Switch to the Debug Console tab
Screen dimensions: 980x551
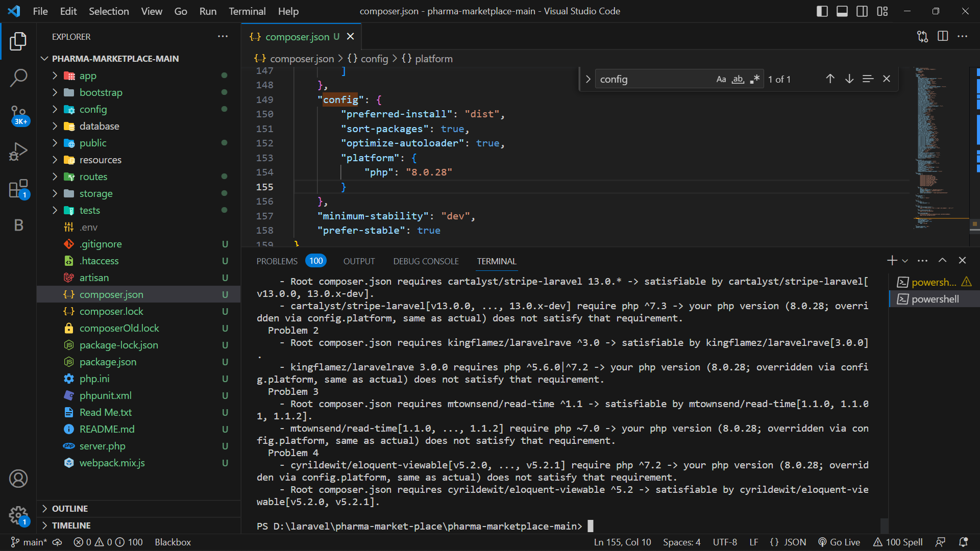(426, 261)
